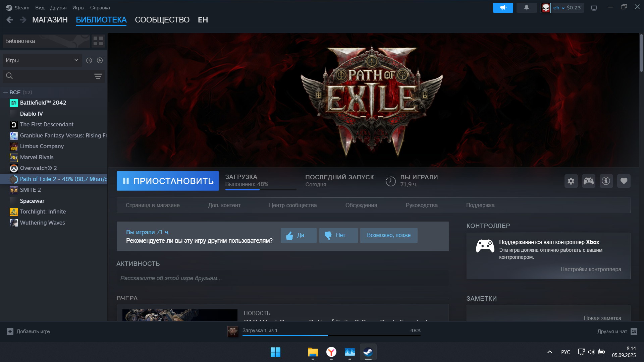Image resolution: width=644 pixels, height=362 pixels.
Task: Add game to favorites heart icon
Action: coord(624,181)
